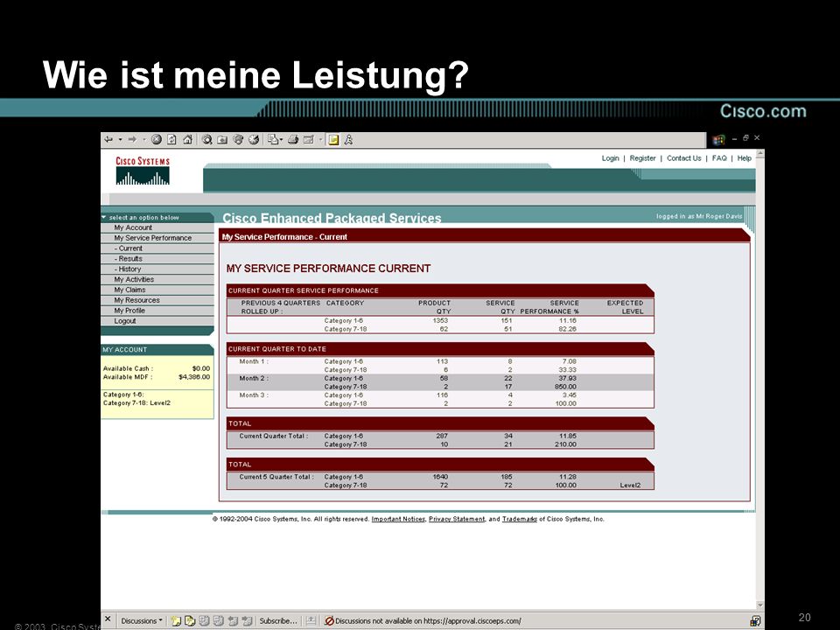This screenshot has width=840, height=630.
Task: Open the Mail icon's dropdown arrow
Action: point(282,140)
